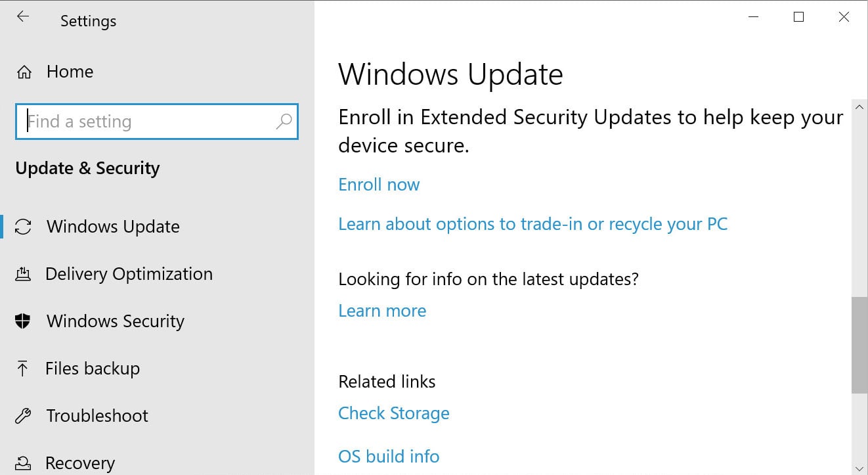Click the search magnifier icon
Image resolution: width=868 pixels, height=475 pixels.
click(x=284, y=122)
